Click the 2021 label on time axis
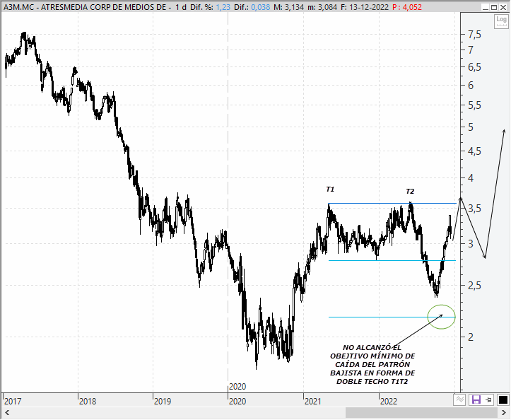This screenshot has height=420, width=511. 313,401
